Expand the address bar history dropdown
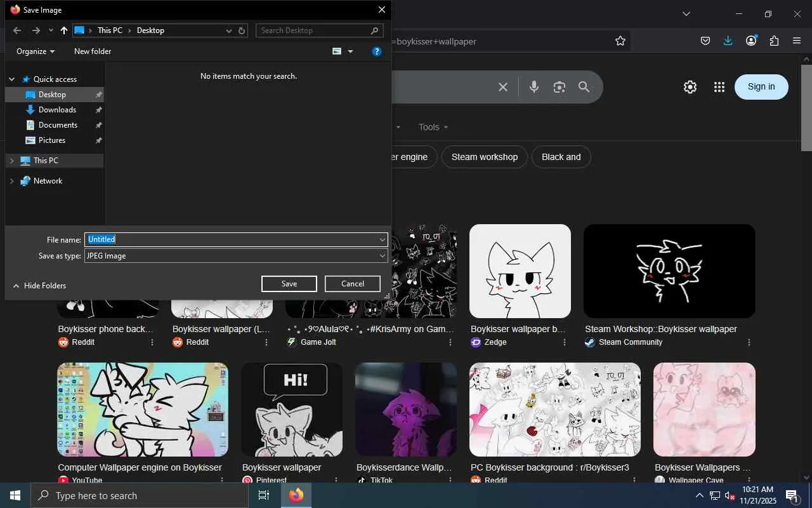This screenshot has height=508, width=812. tap(229, 30)
